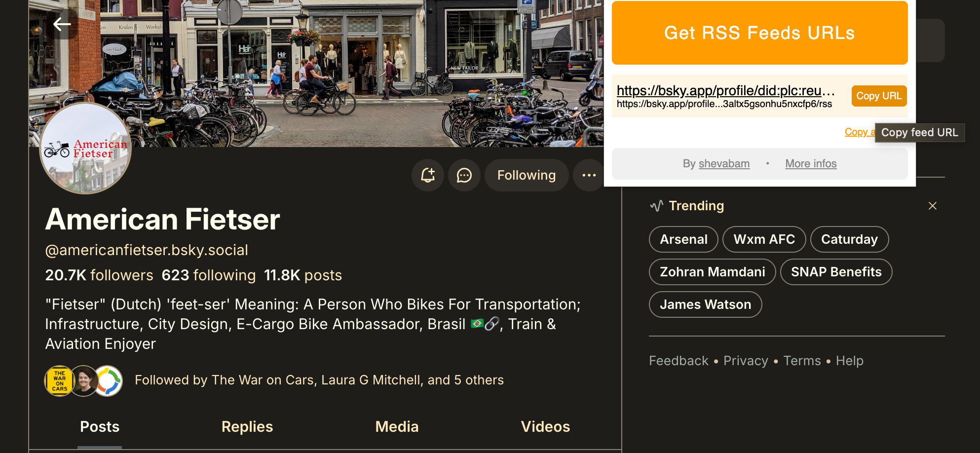The image size is (980, 453).
Task: View the 20.7K followers list
Action: [x=99, y=275]
